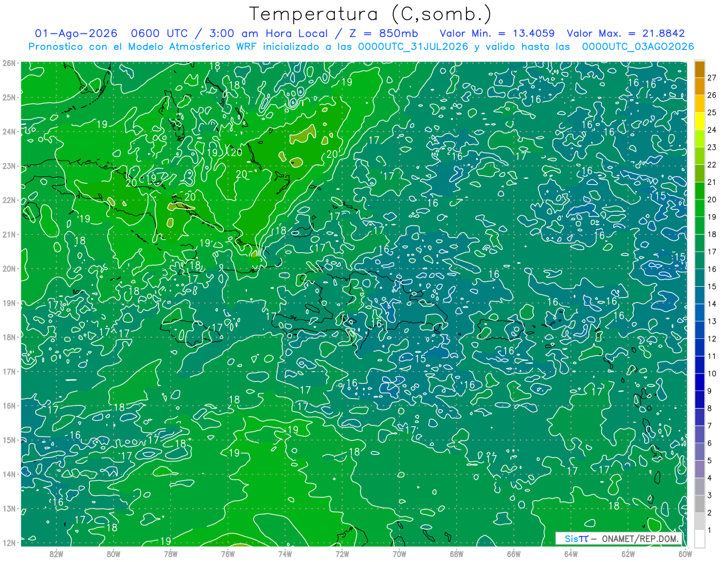Click the '18N' latitude axis label
Viewport: 728px width, 562px height.
coord(8,337)
